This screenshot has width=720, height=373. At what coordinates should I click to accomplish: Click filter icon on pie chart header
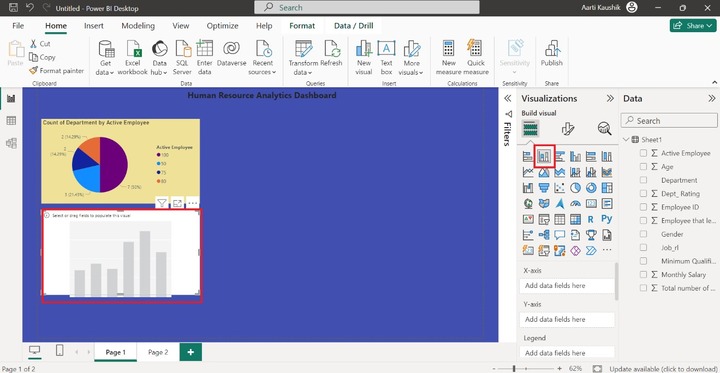(162, 203)
